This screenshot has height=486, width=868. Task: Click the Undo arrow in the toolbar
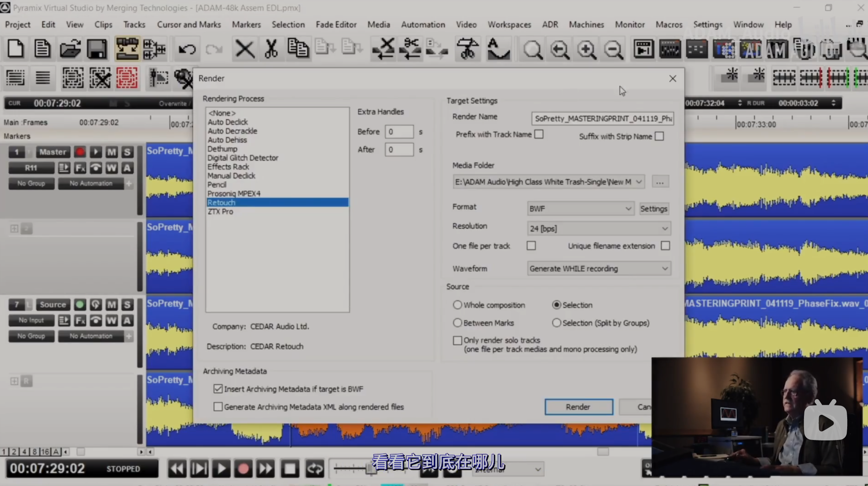(186, 50)
